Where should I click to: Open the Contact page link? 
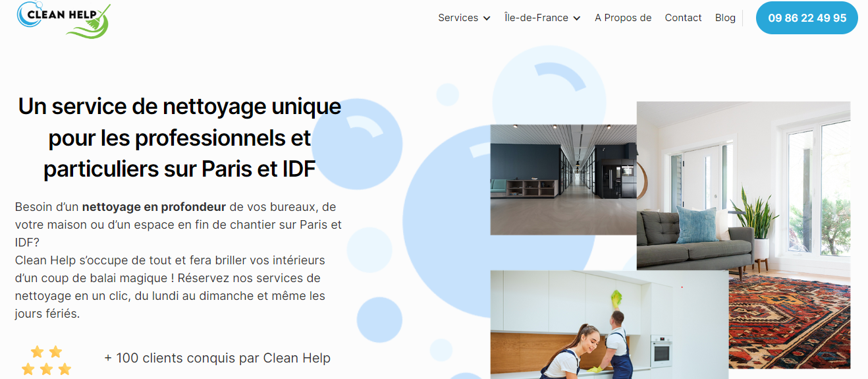coord(683,18)
